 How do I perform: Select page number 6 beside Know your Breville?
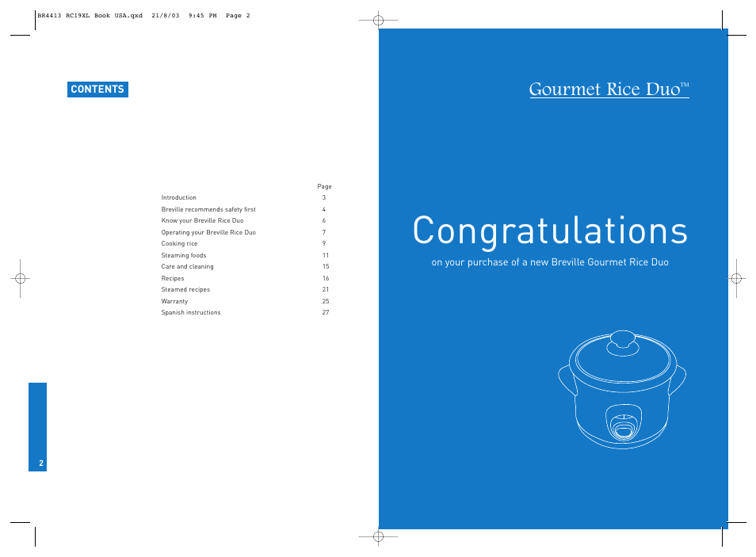324,221
